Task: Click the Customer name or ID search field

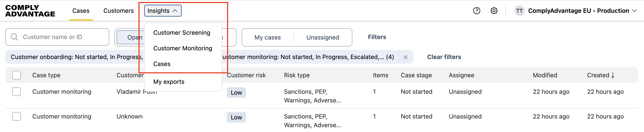Action: coord(57,37)
